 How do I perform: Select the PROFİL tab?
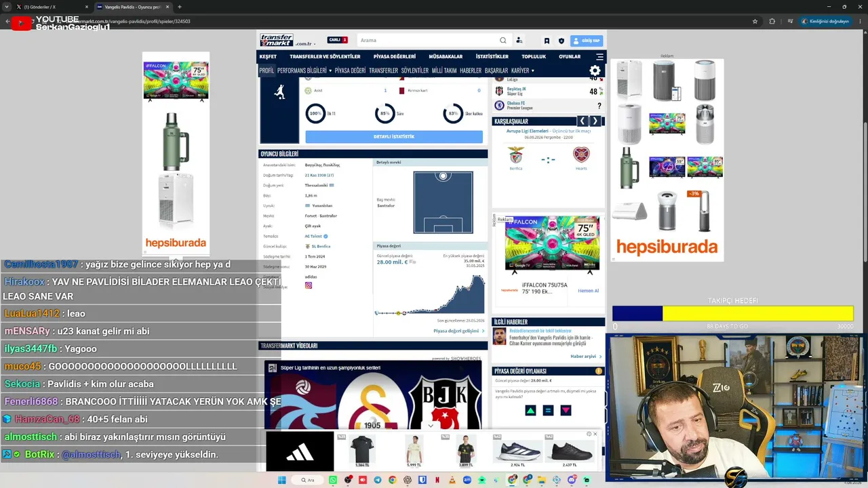[x=267, y=70]
